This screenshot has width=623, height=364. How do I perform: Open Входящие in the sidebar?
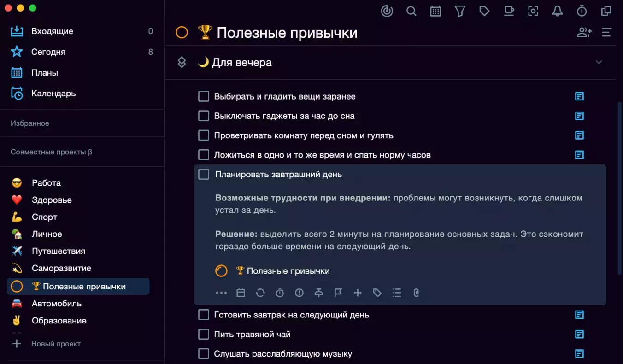[82, 31]
